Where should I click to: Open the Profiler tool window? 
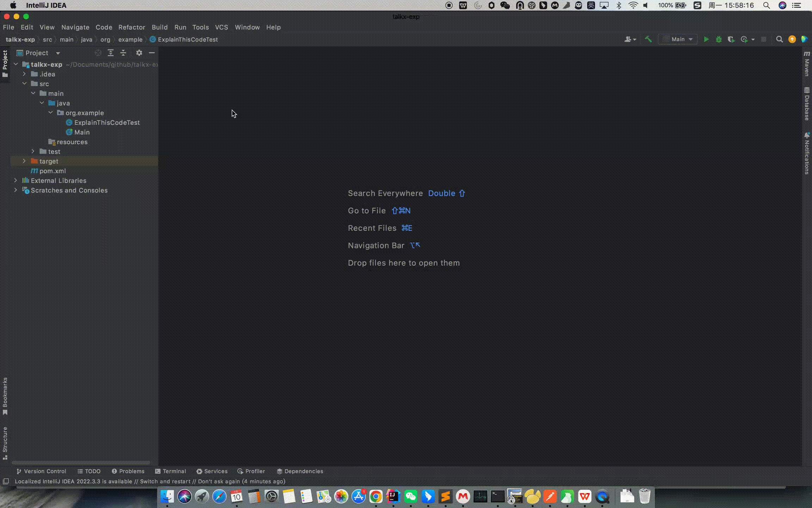[251, 471]
